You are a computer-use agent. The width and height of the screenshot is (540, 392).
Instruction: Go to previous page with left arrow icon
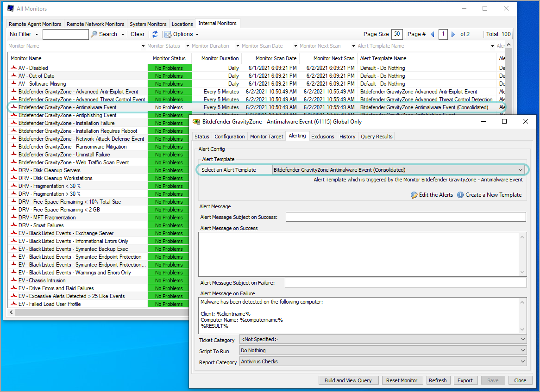point(432,34)
